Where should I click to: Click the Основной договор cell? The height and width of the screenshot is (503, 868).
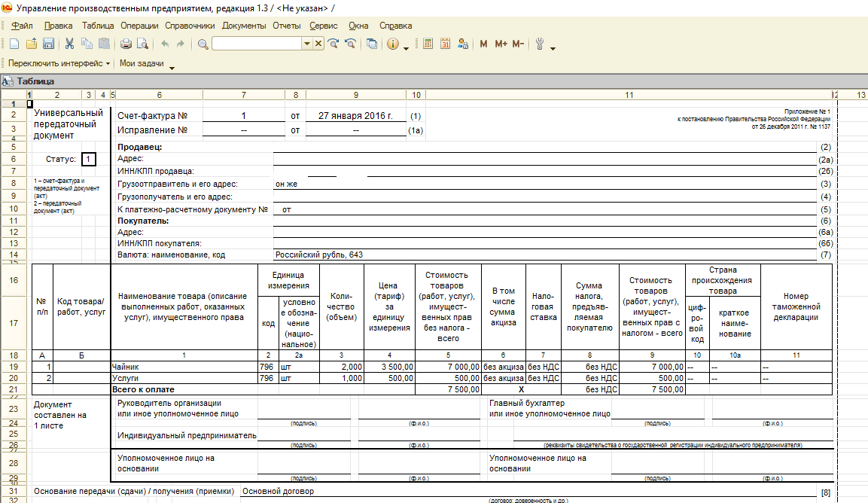pyautogui.click(x=530, y=492)
